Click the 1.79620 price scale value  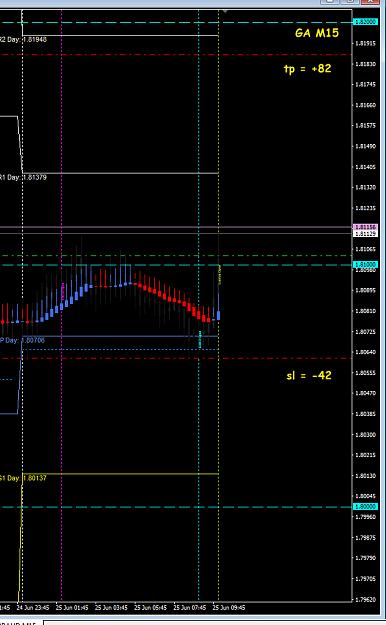pyautogui.click(x=366, y=599)
